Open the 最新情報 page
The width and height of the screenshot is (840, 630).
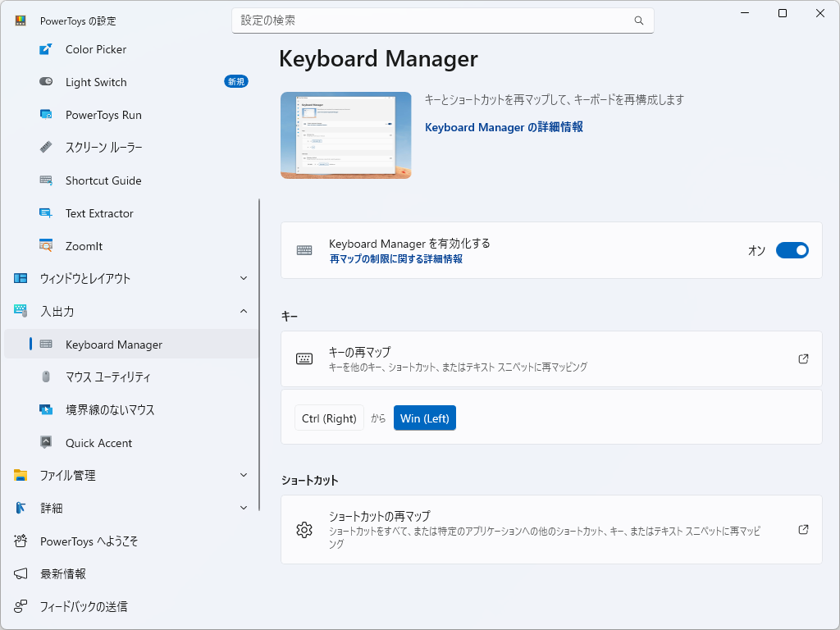point(82,573)
